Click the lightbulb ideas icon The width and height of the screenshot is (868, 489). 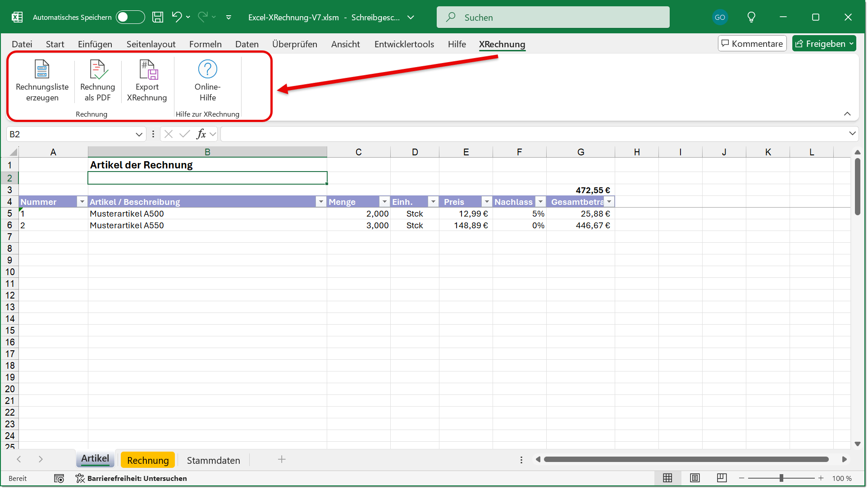751,17
